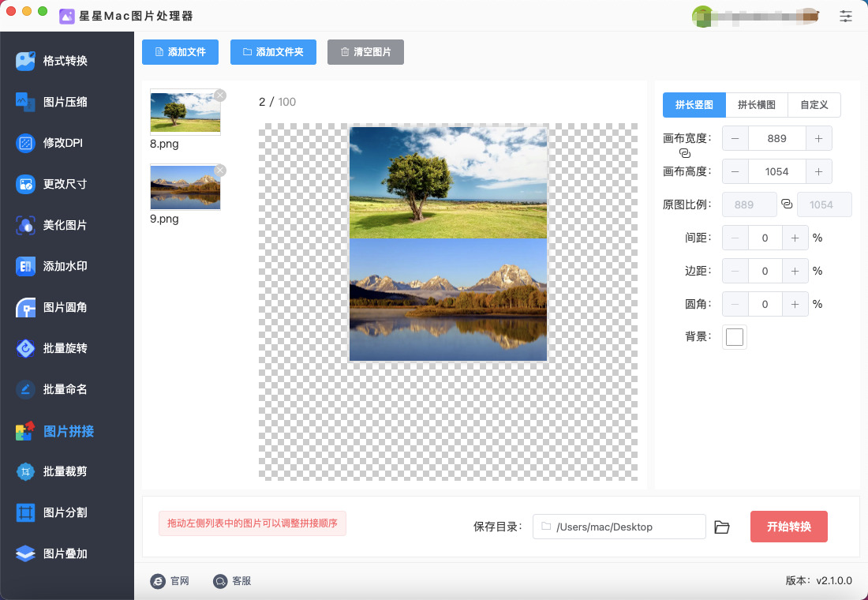Increase 画布宽度 with plus button
This screenshot has width=868, height=600.
[819, 138]
